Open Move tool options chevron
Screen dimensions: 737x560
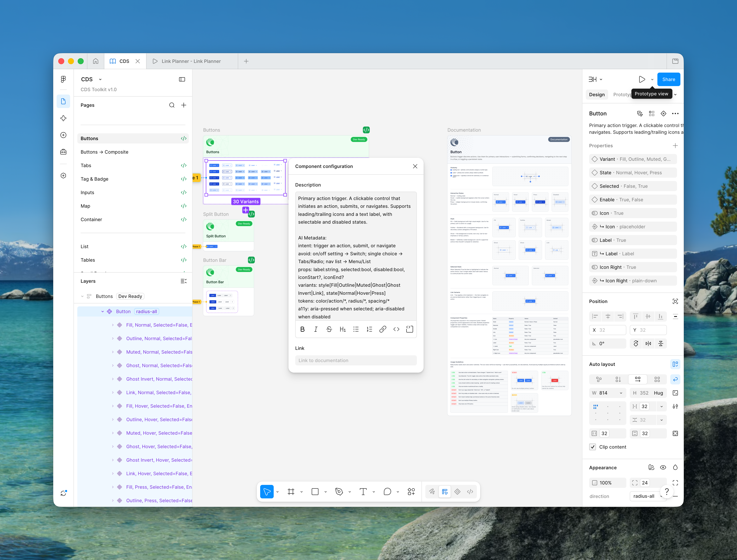point(277,492)
